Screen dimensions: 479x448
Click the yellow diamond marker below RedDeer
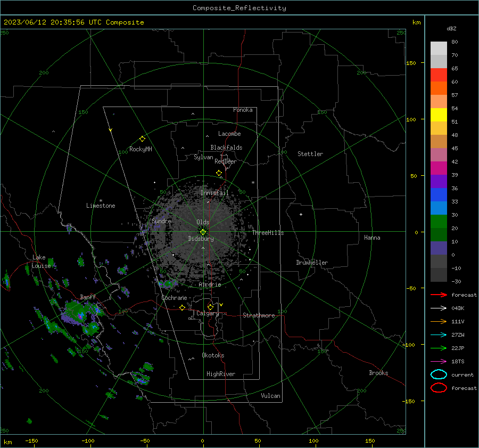[x=219, y=173]
